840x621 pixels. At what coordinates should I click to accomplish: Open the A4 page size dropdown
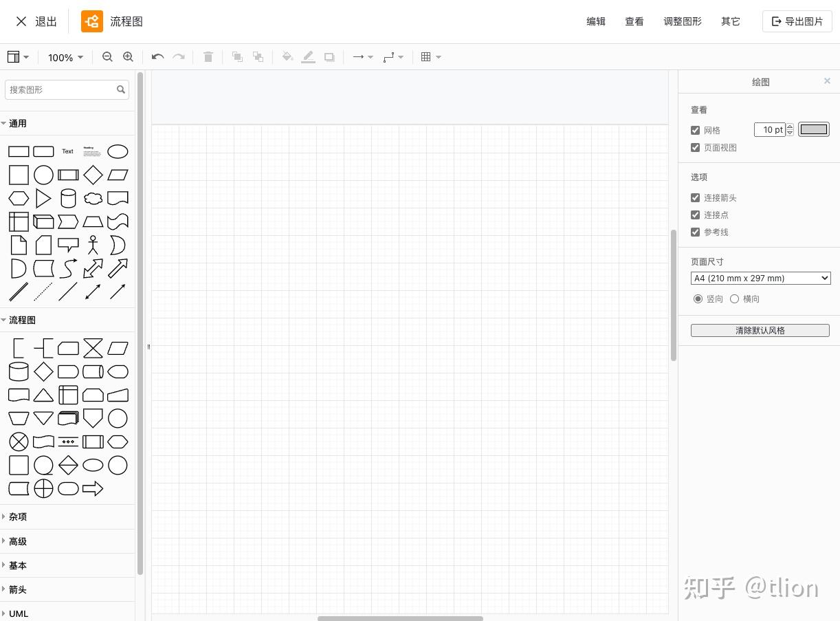tap(761, 279)
